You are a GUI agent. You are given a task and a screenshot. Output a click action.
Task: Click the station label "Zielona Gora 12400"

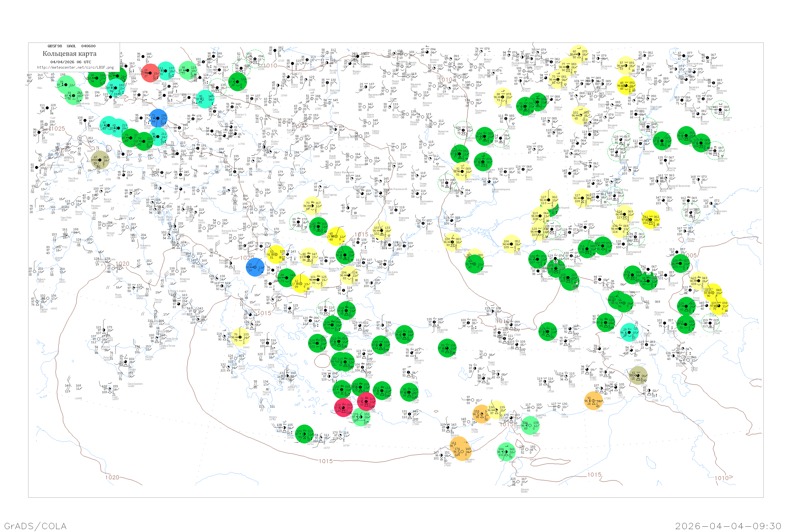[x=226, y=97]
